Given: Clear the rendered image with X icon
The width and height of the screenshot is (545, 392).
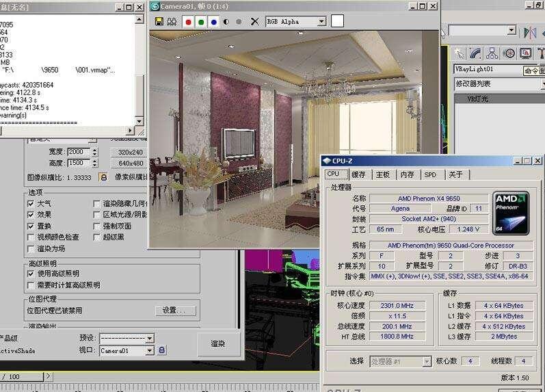Looking at the screenshot, I should [x=254, y=22].
